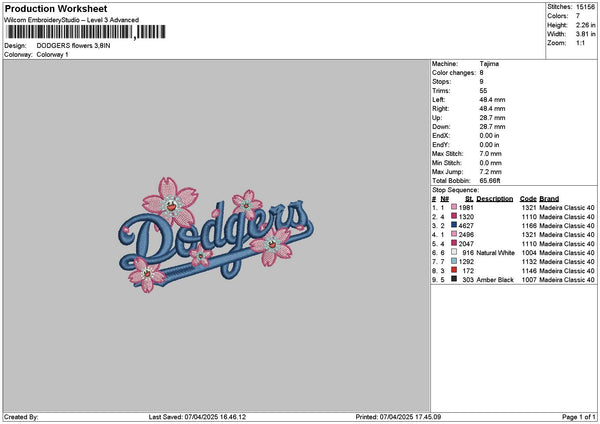The image size is (600, 424).
Task: Click 'Wilcom EmbroideryStudio – Level 3 Advanced' text
Action: click(72, 20)
